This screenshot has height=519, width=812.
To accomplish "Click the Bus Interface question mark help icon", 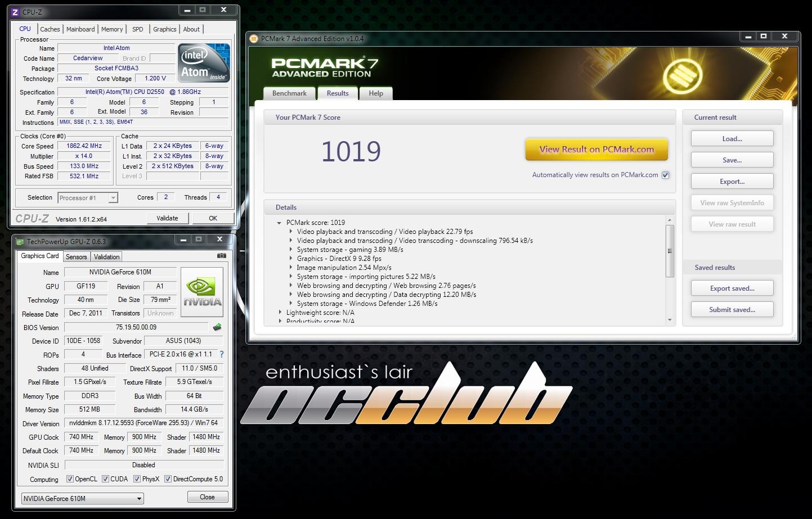I will (x=222, y=354).
